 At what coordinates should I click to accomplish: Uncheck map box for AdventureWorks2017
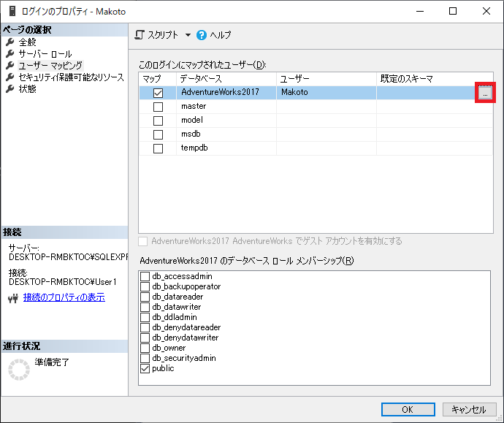158,93
